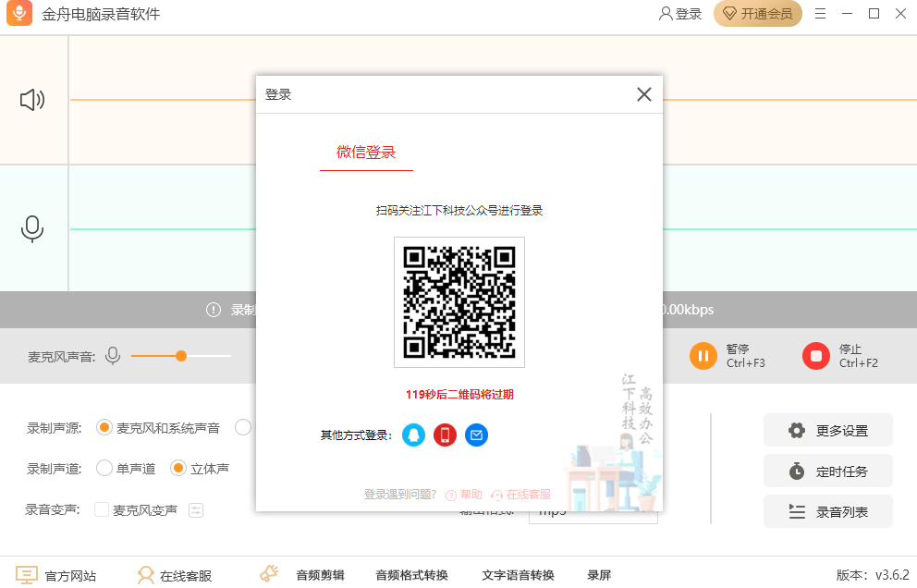Open 音频格式转换 link
Image resolution: width=917 pixels, height=588 pixels.
411,575
